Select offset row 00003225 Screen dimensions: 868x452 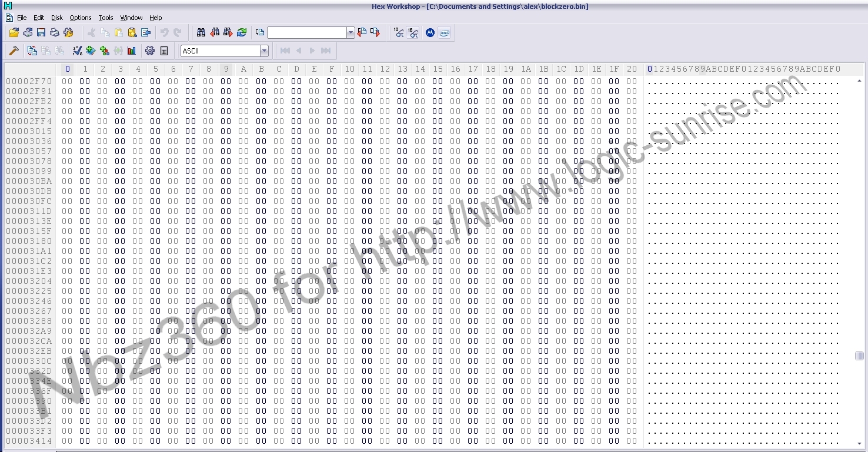point(29,291)
